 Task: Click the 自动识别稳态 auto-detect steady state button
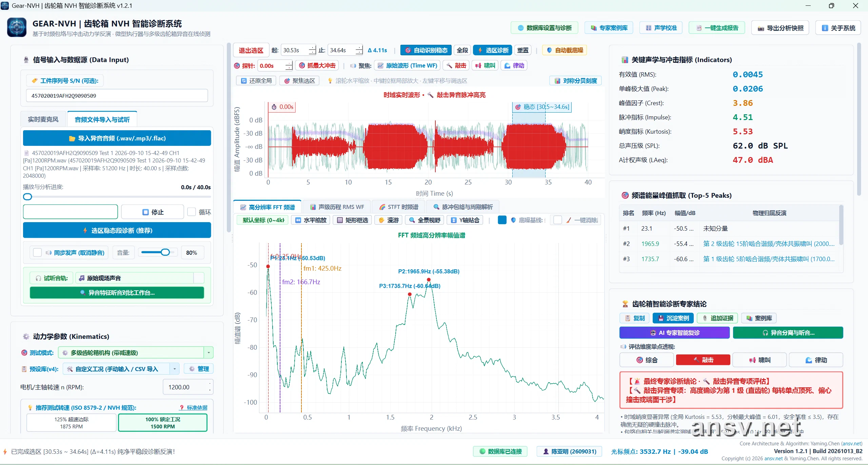pos(426,50)
